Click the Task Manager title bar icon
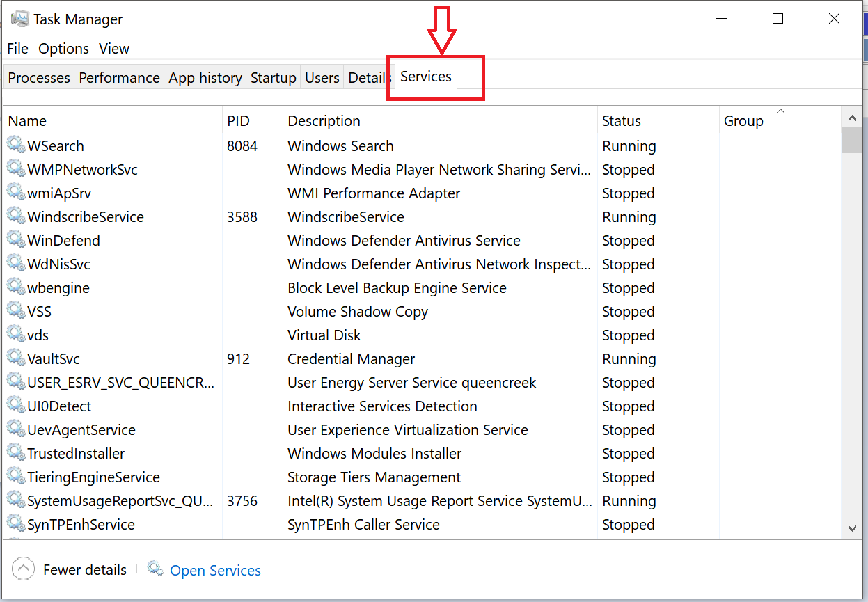Screen dimensions: 868x602 click(x=20, y=19)
